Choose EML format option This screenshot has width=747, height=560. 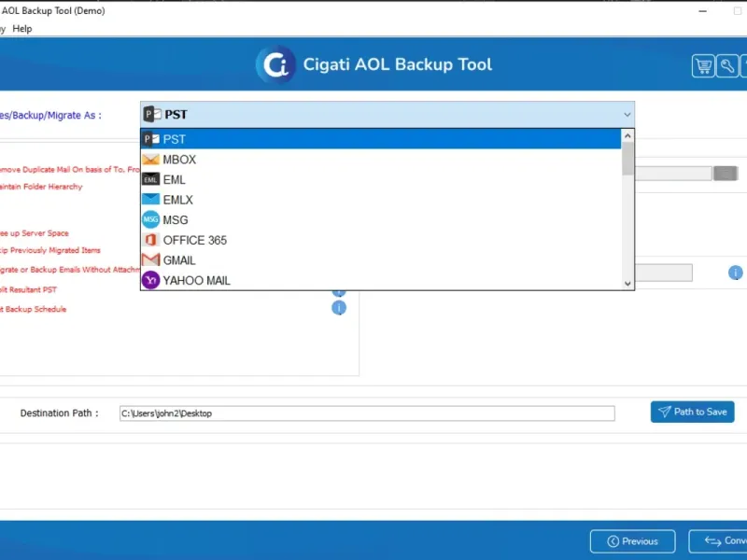[381, 179]
